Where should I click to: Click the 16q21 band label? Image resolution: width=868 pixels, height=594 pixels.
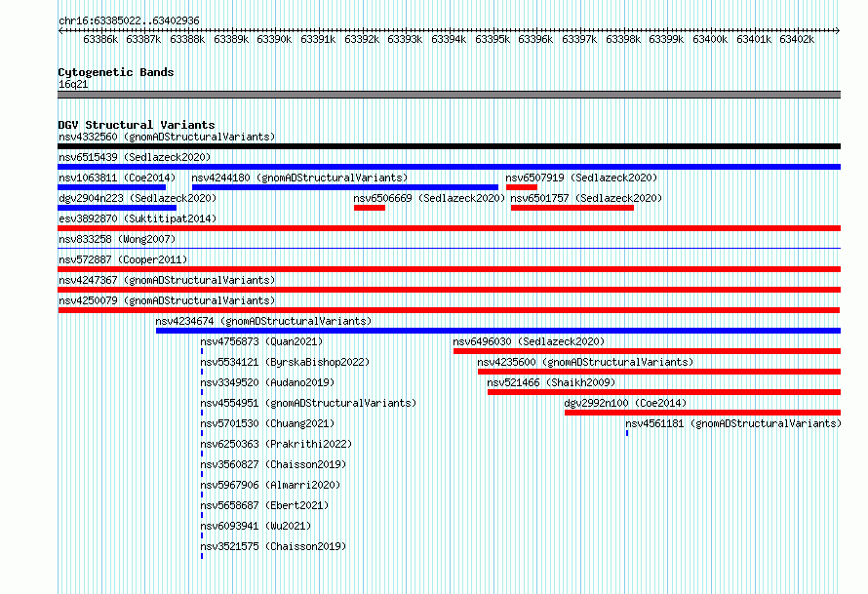[x=73, y=84]
